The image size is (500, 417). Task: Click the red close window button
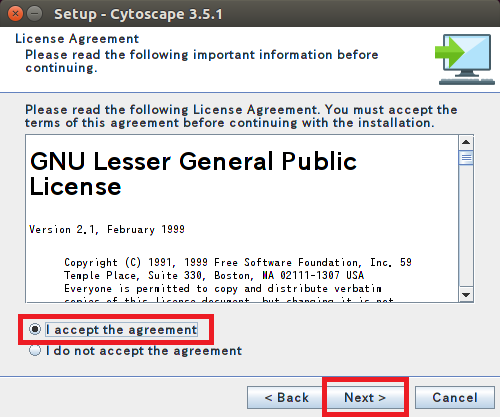pos(15,14)
